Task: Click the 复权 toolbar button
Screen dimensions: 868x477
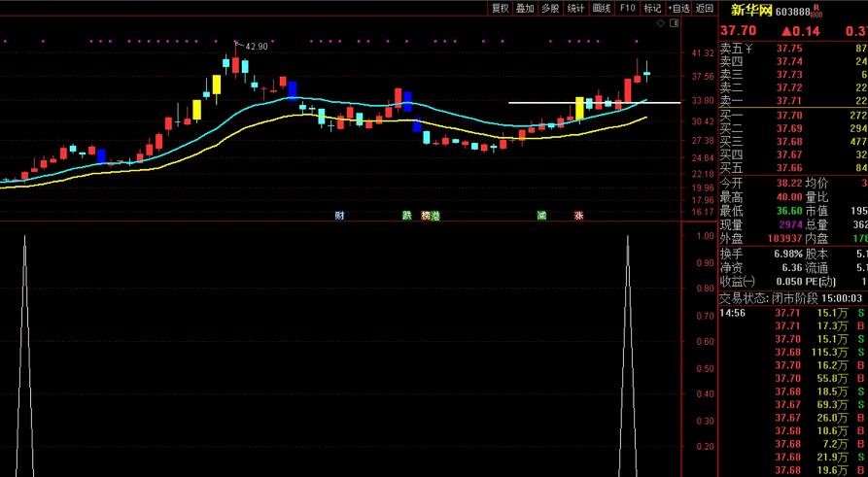Action: pyautogui.click(x=501, y=8)
